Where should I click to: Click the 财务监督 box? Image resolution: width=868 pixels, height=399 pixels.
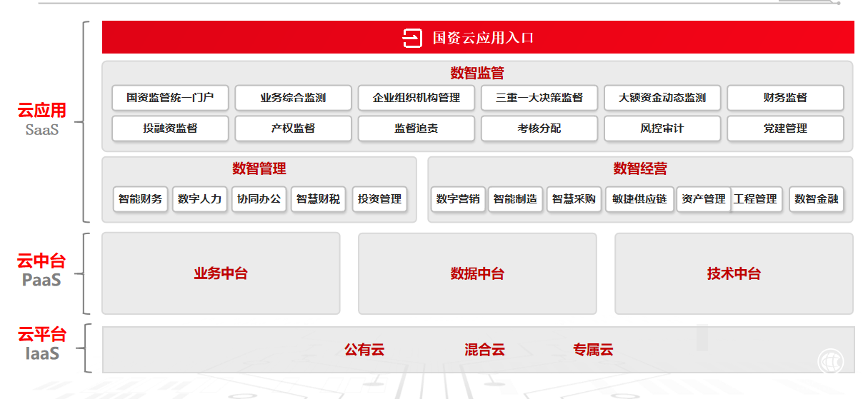tap(785, 98)
